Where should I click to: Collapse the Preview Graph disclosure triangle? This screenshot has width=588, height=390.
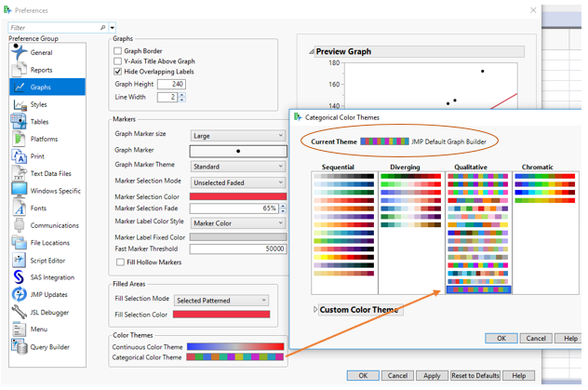(x=312, y=51)
